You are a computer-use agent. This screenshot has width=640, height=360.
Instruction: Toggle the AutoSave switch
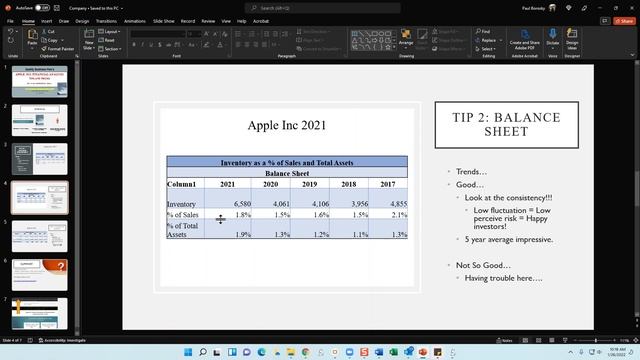point(42,8)
